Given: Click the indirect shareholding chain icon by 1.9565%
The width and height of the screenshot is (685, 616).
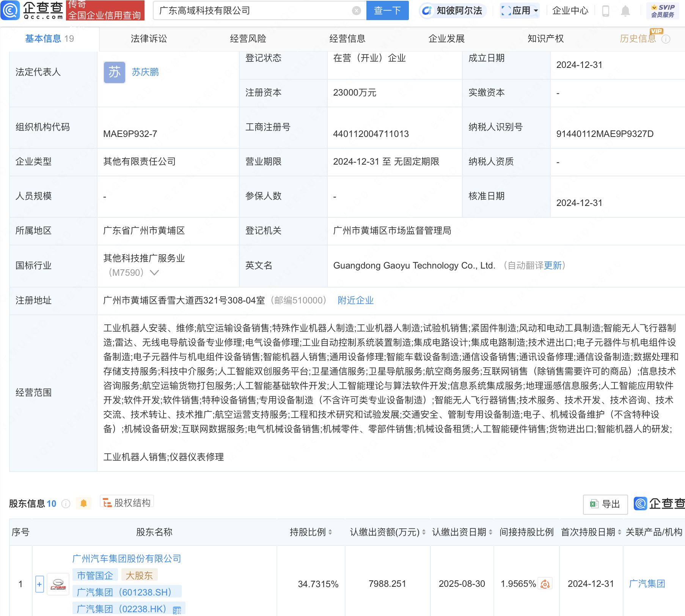Looking at the screenshot, I should [545, 584].
